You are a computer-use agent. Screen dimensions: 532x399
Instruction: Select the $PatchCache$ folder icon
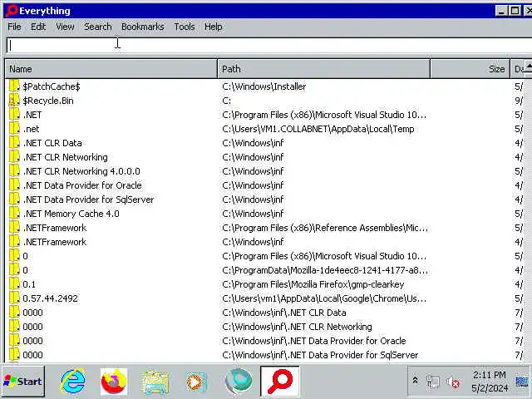coord(14,86)
